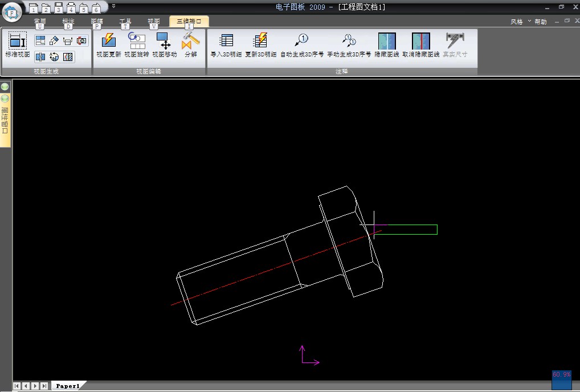Click the 取消隐藏图线 tool
The width and height of the screenshot is (580, 392).
(x=421, y=45)
